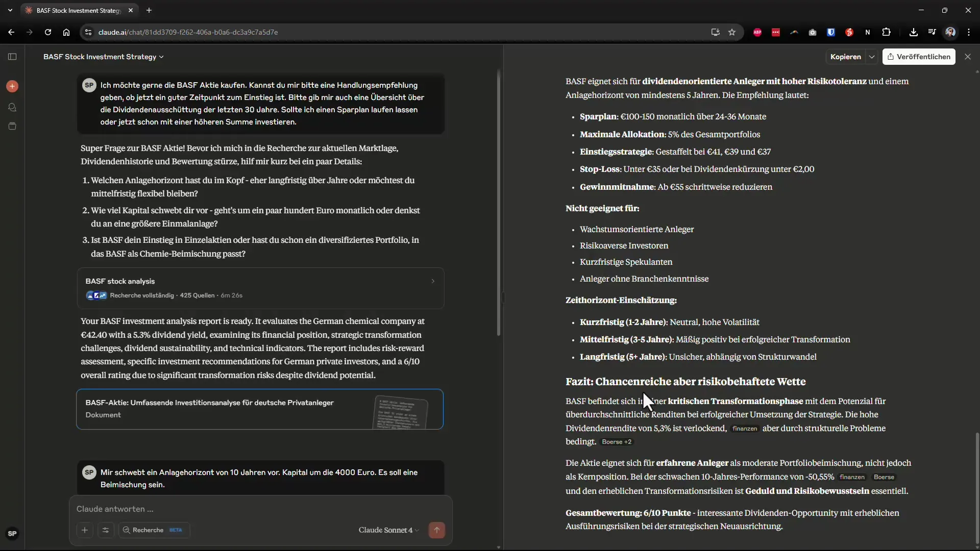The image size is (980, 551).
Task: Open the chats search icon in sidebar
Action: [12, 107]
